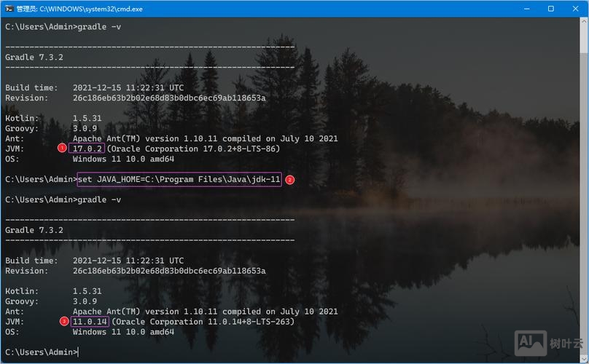Click the 'Gradle 7.3.2' heading in the JDK 17 output
Screen dimensions: 589x364
[x=34, y=57]
